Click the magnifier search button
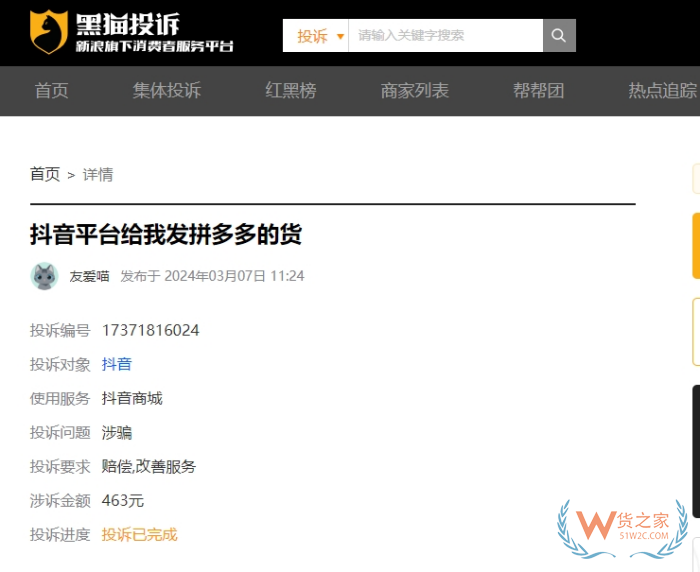The image size is (700, 572). [559, 35]
